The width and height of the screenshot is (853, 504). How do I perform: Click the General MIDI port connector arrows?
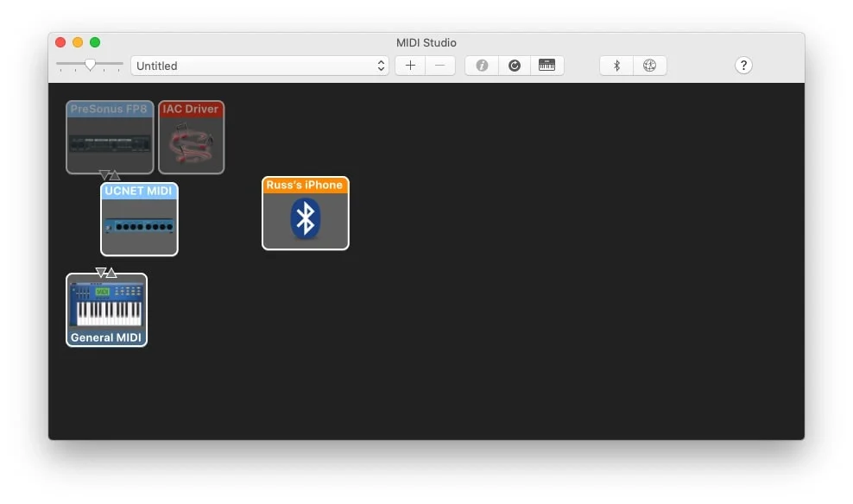[x=106, y=273]
